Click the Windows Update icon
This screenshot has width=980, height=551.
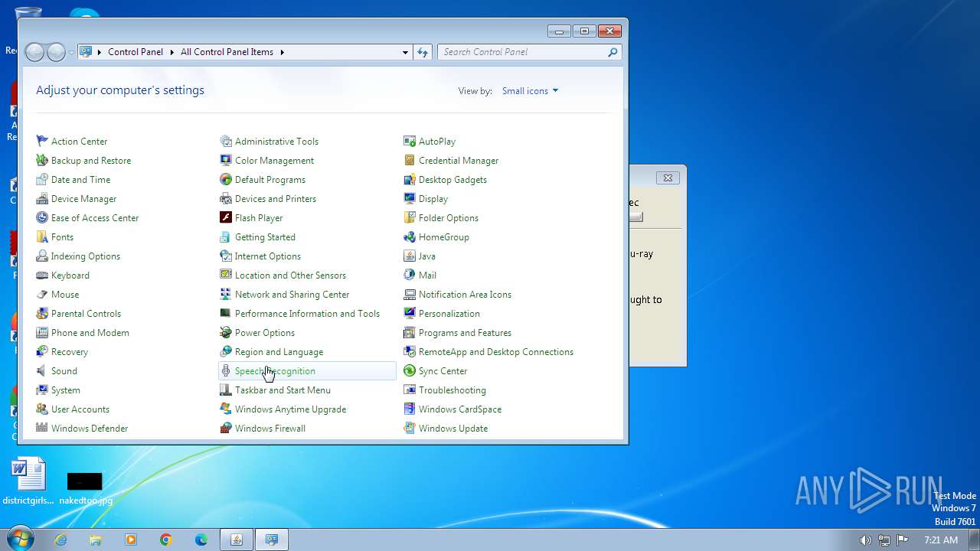(x=410, y=428)
